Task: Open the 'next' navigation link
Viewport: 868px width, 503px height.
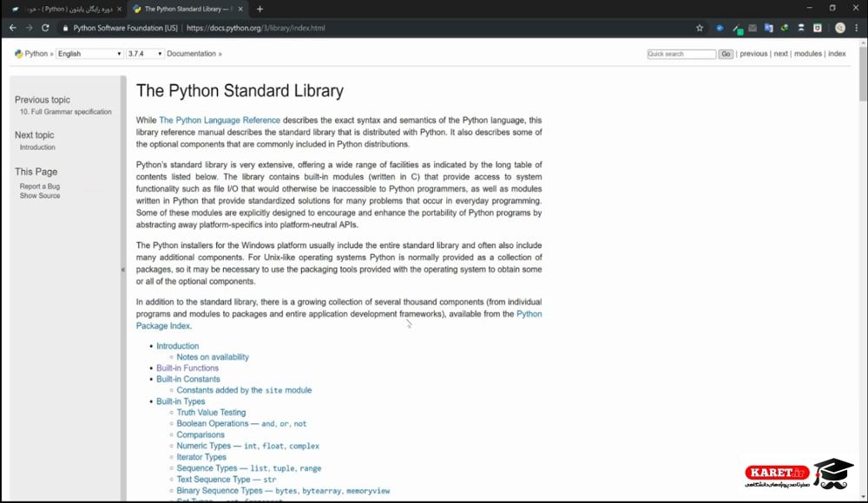Action: 780,54
